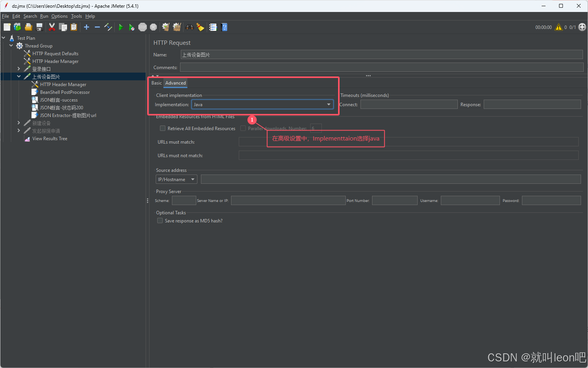The width and height of the screenshot is (588, 368).
Task: Open the Tools menu
Action: tap(76, 16)
